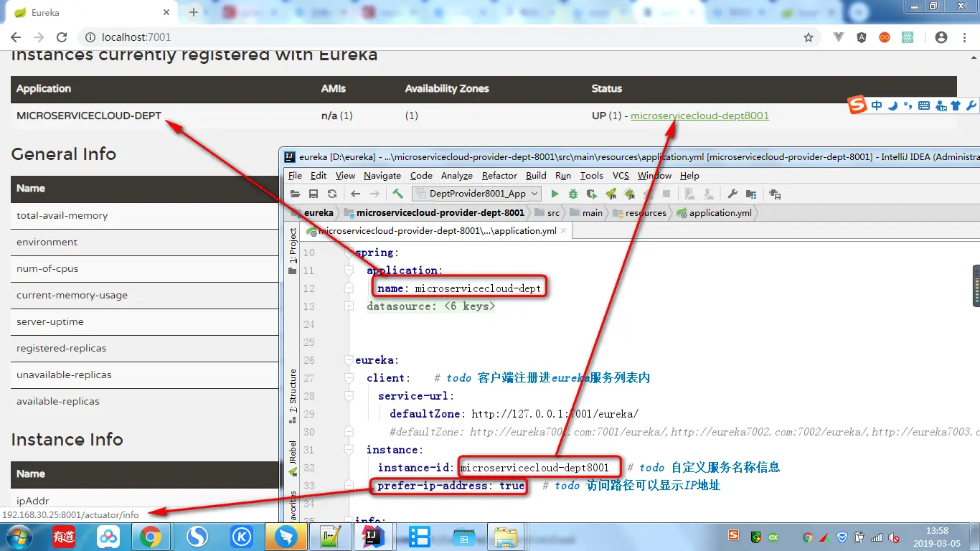980x551 pixels.
Task: Open the Sogou skin shirt icon
Action: click(955, 105)
